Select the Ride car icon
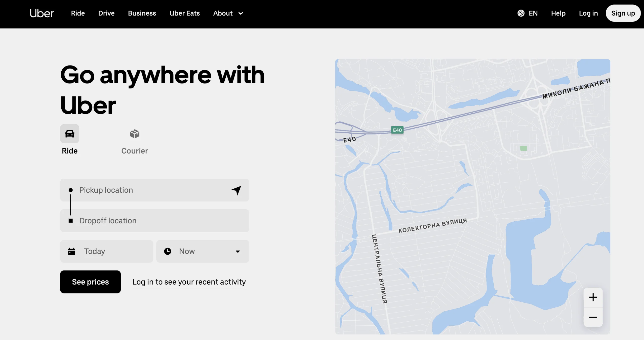644x340 pixels. [x=70, y=134]
